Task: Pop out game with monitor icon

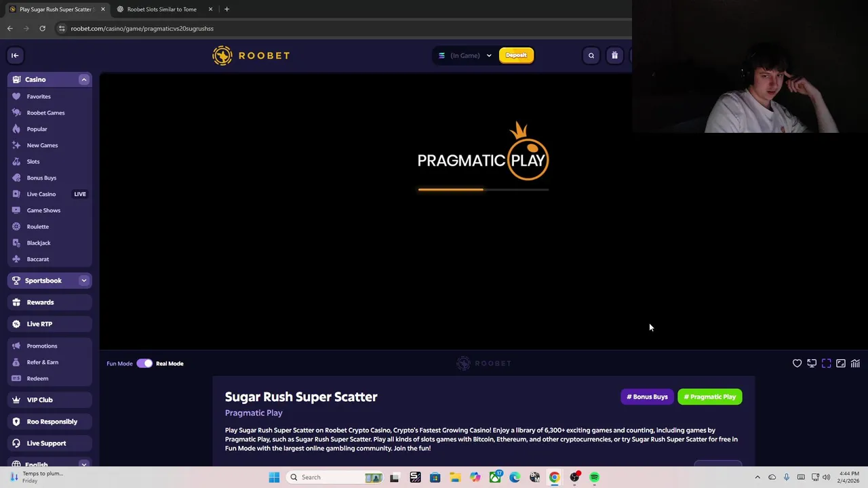Action: point(812,363)
